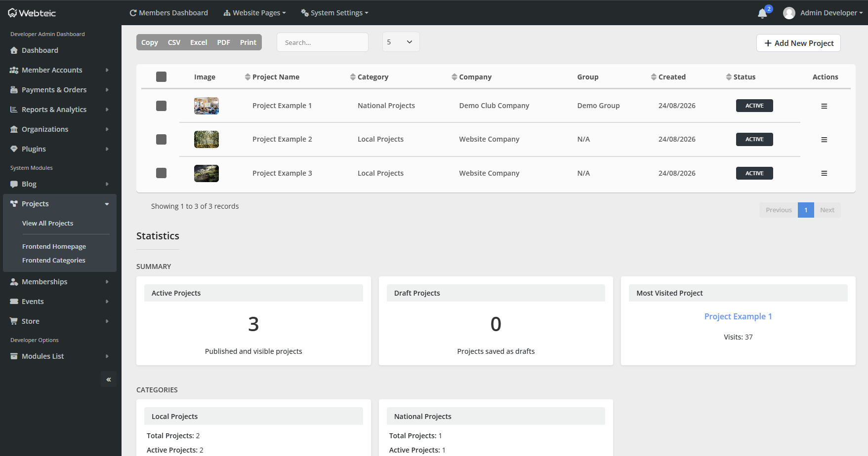Check the box for Project Example 2
The image size is (868, 456).
[161, 139]
